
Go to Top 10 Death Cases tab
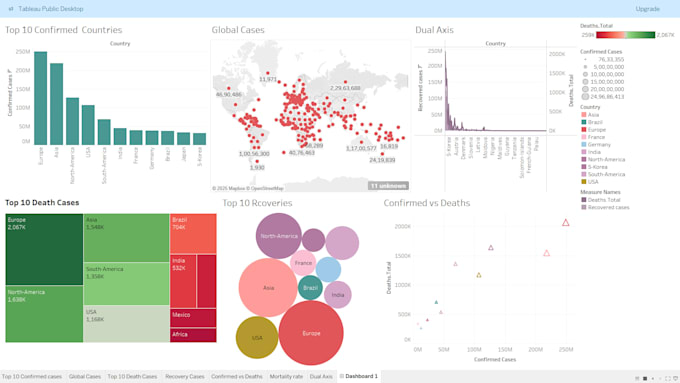pos(132,376)
